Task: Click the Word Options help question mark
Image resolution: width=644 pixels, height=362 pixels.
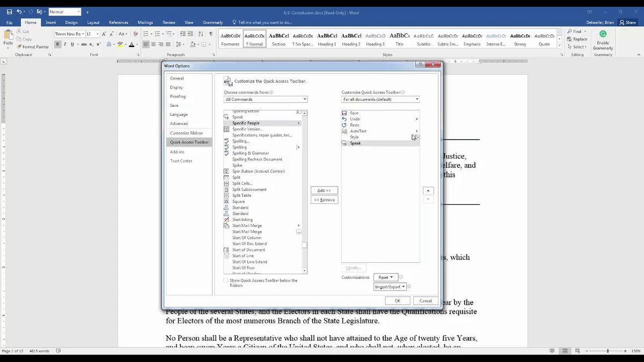Action: 420,65
